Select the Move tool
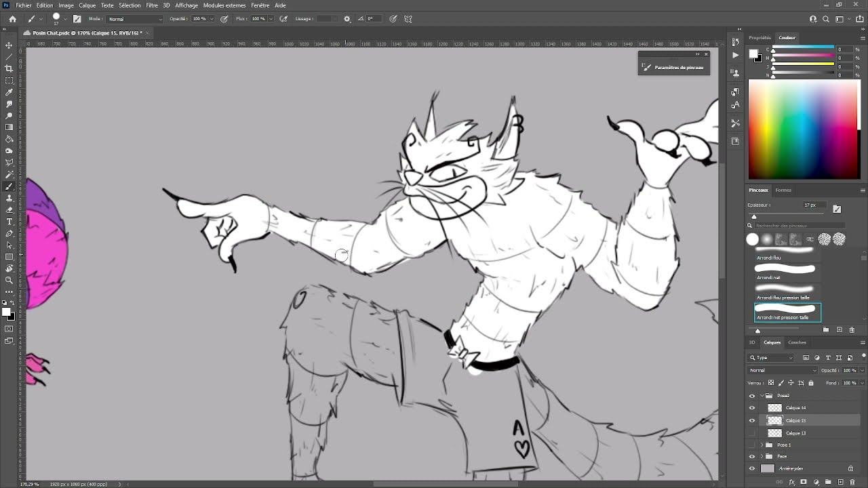868x488 pixels. tap(9, 45)
